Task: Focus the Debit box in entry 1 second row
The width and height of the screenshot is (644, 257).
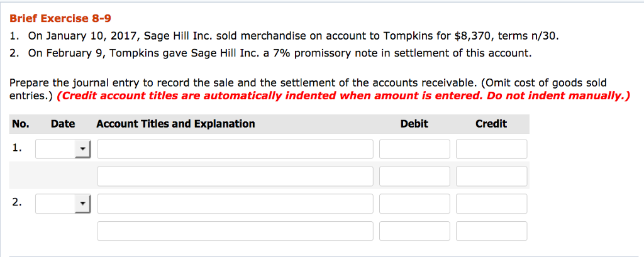Action: [414, 176]
